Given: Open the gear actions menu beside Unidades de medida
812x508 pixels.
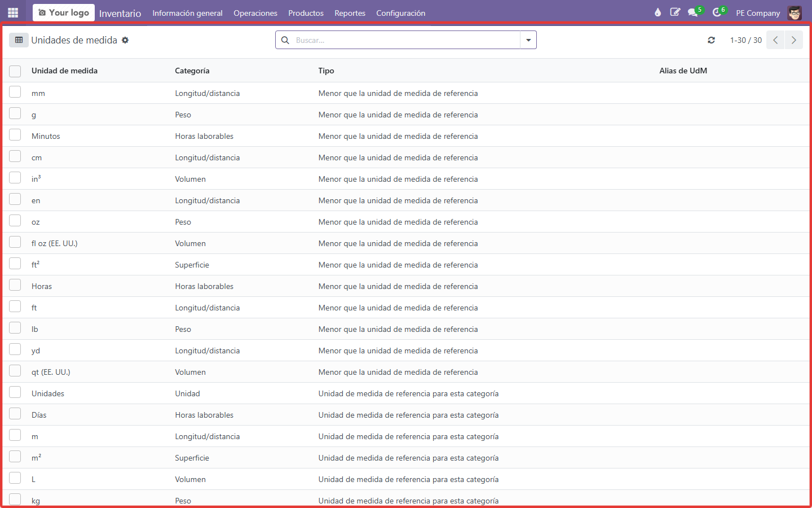Looking at the screenshot, I should [125, 40].
